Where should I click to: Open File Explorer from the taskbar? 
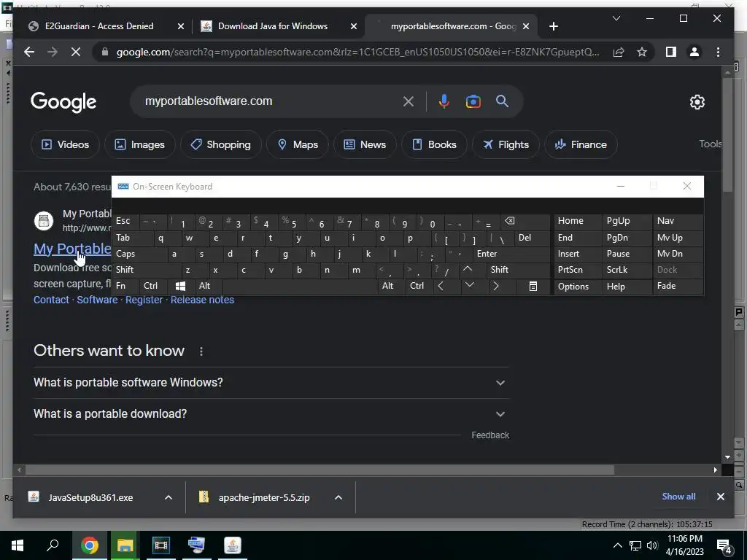click(125, 545)
